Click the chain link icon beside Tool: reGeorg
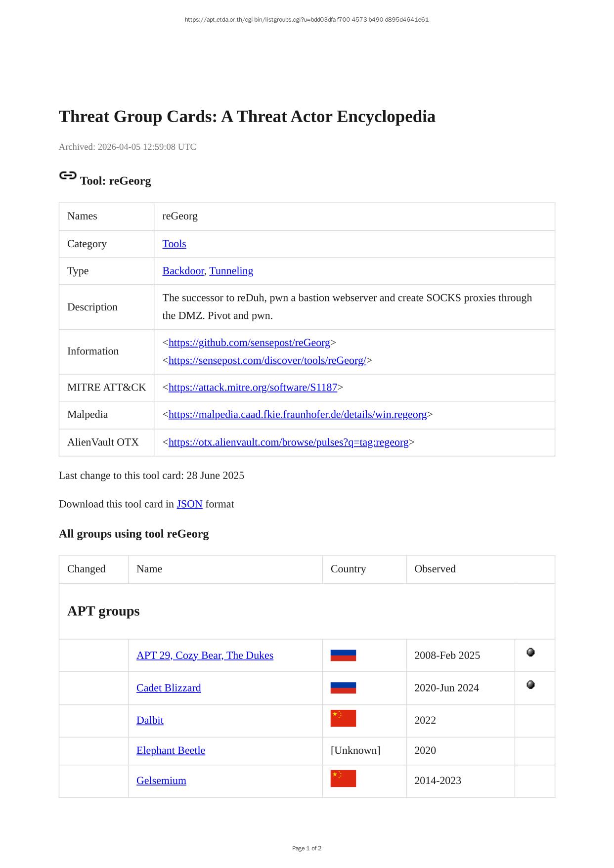614x868 pixels. click(x=68, y=175)
